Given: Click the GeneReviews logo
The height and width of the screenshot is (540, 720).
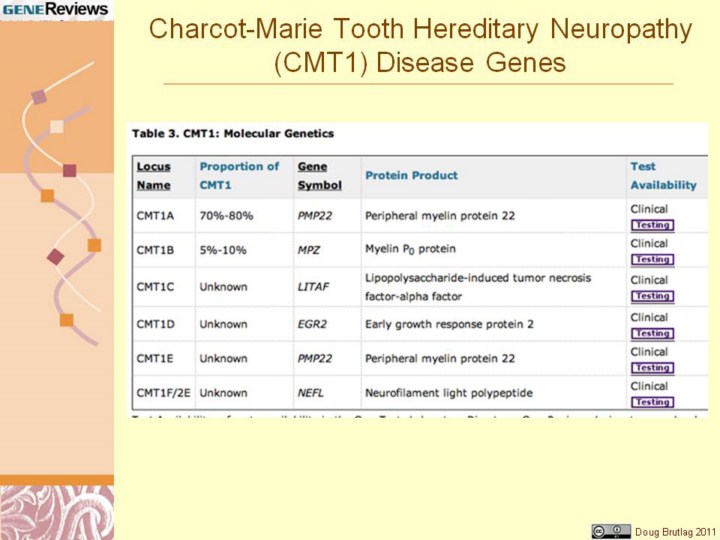Looking at the screenshot, I should (x=55, y=10).
